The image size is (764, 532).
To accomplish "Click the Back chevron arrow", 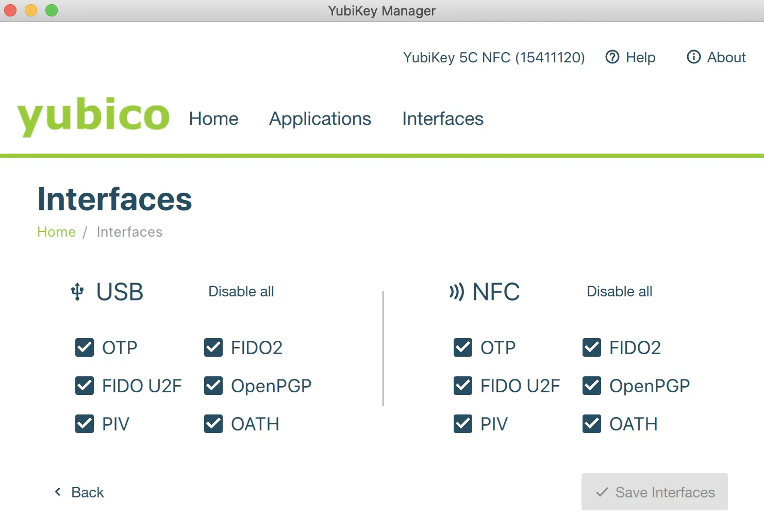I will 58,492.
